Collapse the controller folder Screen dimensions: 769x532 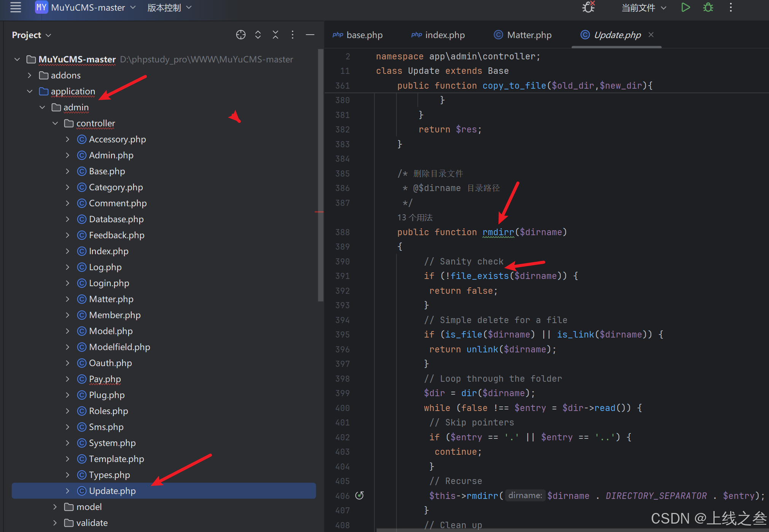55,123
